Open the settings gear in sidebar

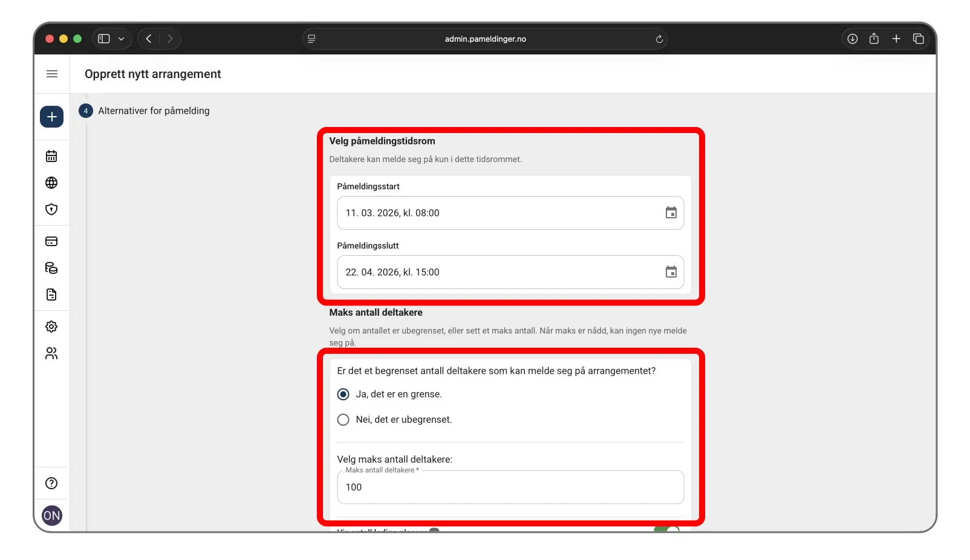coord(51,327)
